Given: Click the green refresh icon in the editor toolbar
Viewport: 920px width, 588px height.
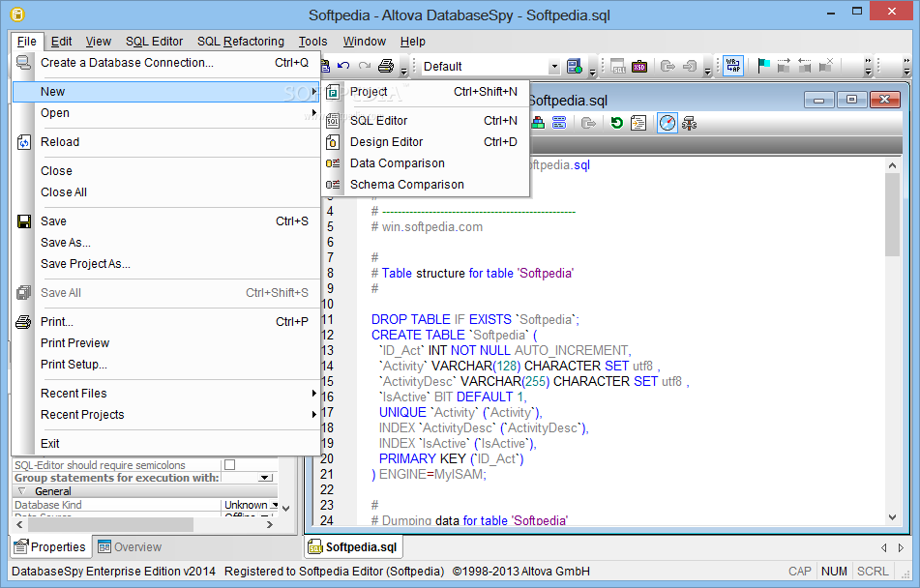Looking at the screenshot, I should pyautogui.click(x=616, y=123).
